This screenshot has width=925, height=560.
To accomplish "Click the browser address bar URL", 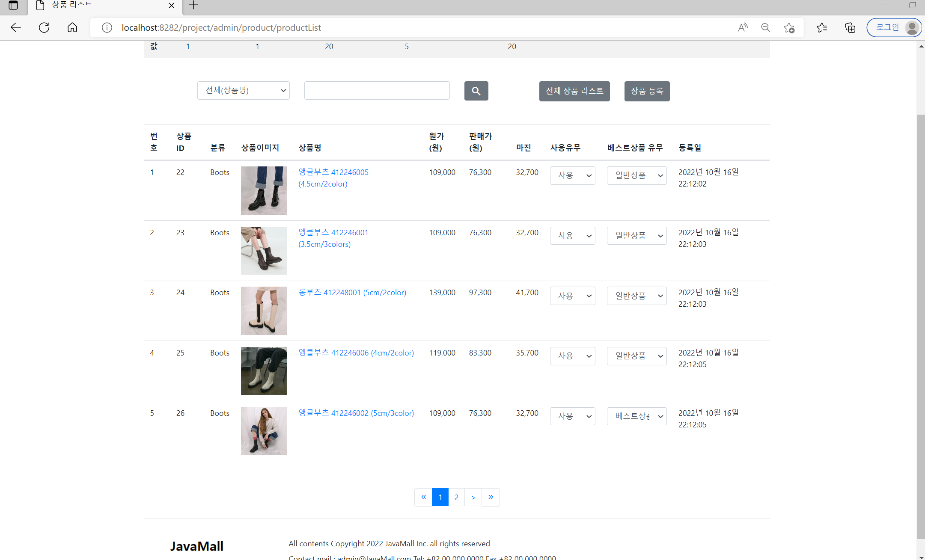I will 221,28.
